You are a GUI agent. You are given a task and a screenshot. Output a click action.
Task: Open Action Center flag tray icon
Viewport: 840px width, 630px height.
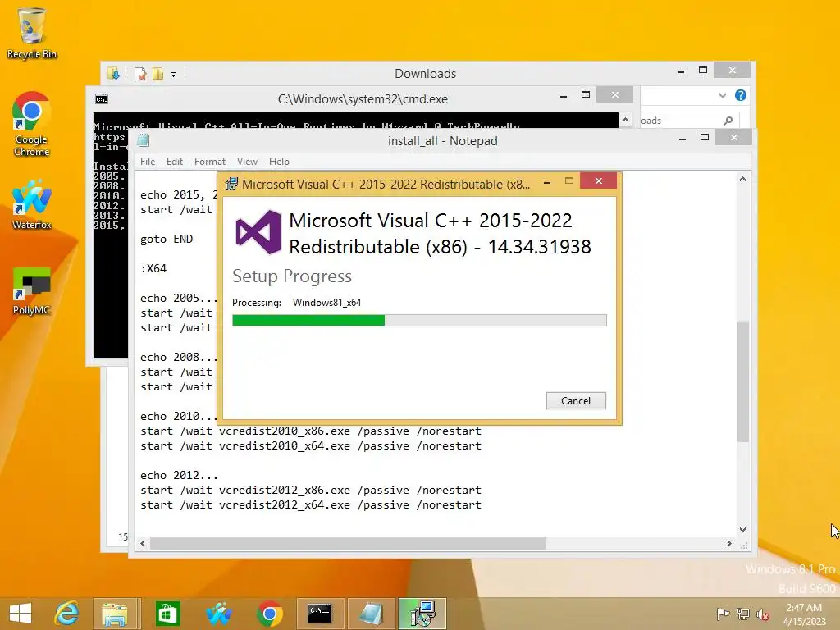(723, 614)
